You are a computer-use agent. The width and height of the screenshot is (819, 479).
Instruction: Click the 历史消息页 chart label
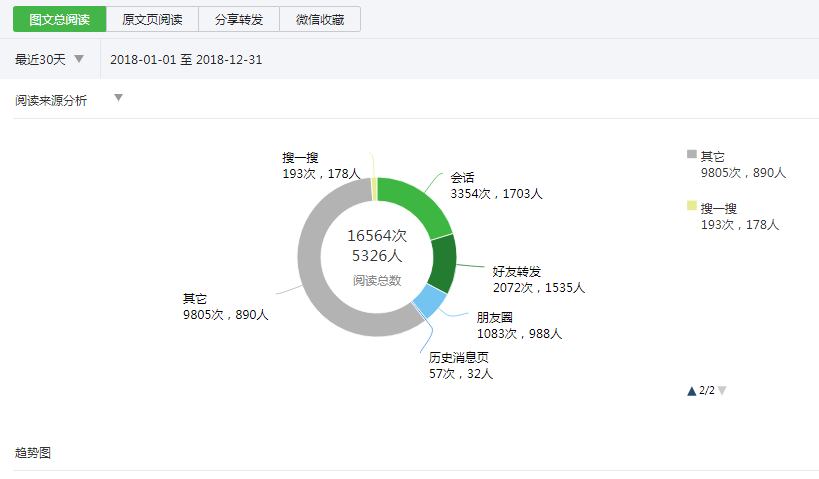click(x=458, y=357)
